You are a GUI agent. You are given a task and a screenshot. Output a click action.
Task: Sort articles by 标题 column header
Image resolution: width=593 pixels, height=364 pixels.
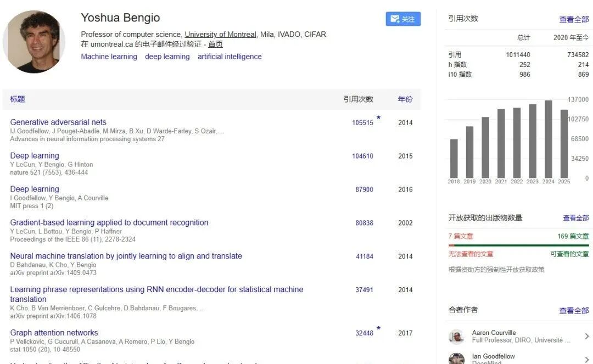tap(18, 99)
